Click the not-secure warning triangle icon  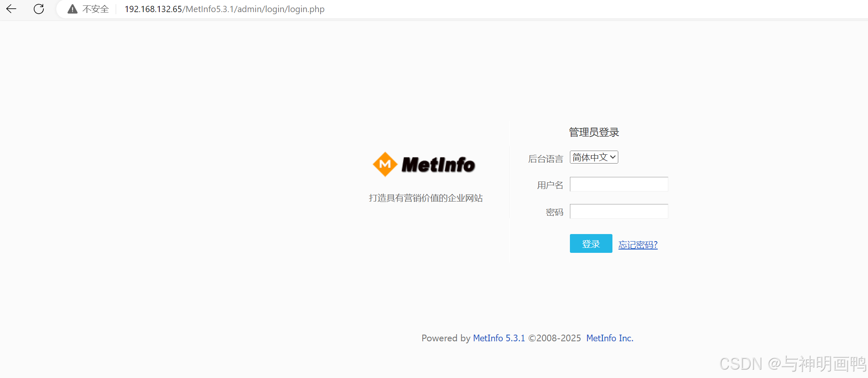tap(73, 9)
